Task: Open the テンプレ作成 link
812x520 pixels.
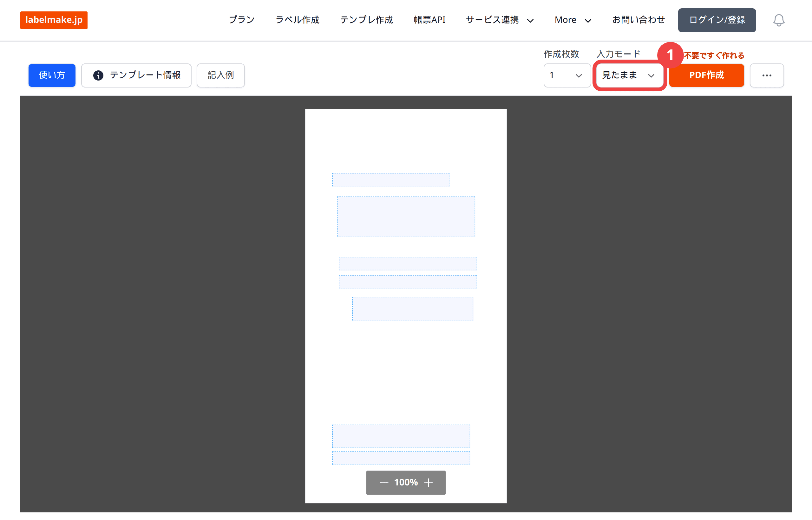Action: coord(366,20)
